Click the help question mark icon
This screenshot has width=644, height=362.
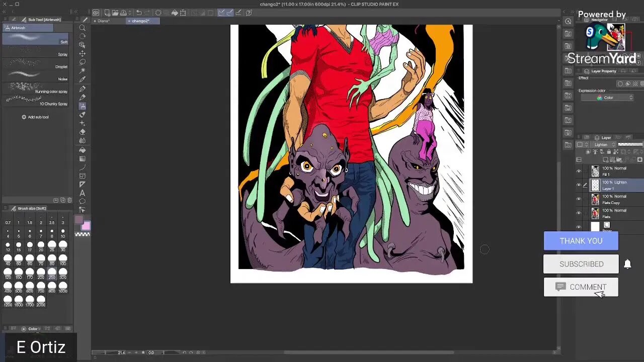pyautogui.click(x=249, y=13)
